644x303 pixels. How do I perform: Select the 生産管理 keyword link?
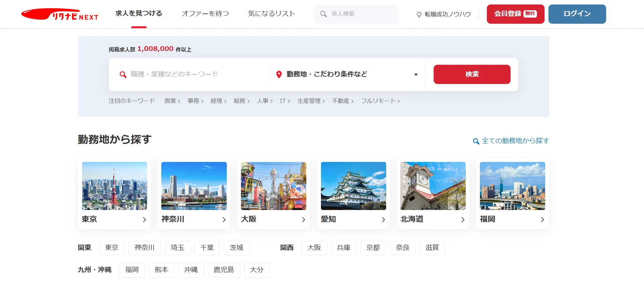[311, 101]
